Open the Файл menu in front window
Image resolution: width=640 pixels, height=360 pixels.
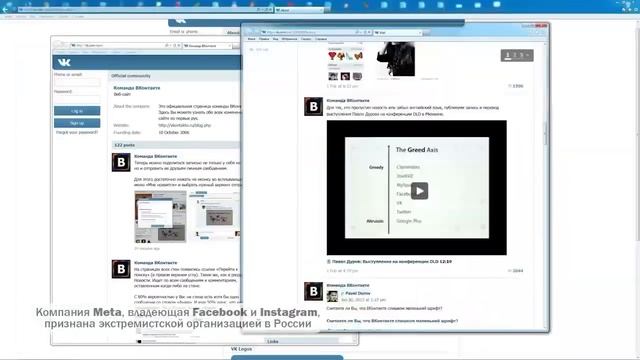(251, 39)
